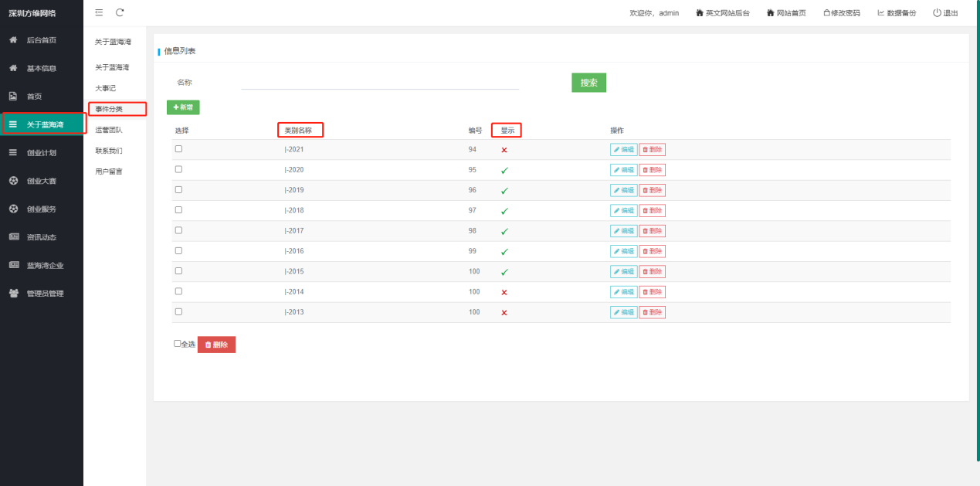Enable the 全选 select-all checkbox

tap(177, 344)
